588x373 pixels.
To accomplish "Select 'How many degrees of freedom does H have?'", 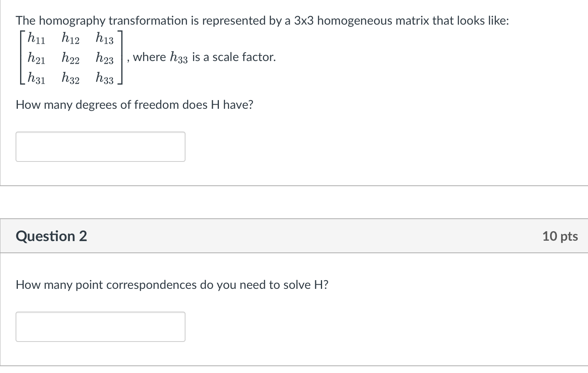I will coord(134,105).
